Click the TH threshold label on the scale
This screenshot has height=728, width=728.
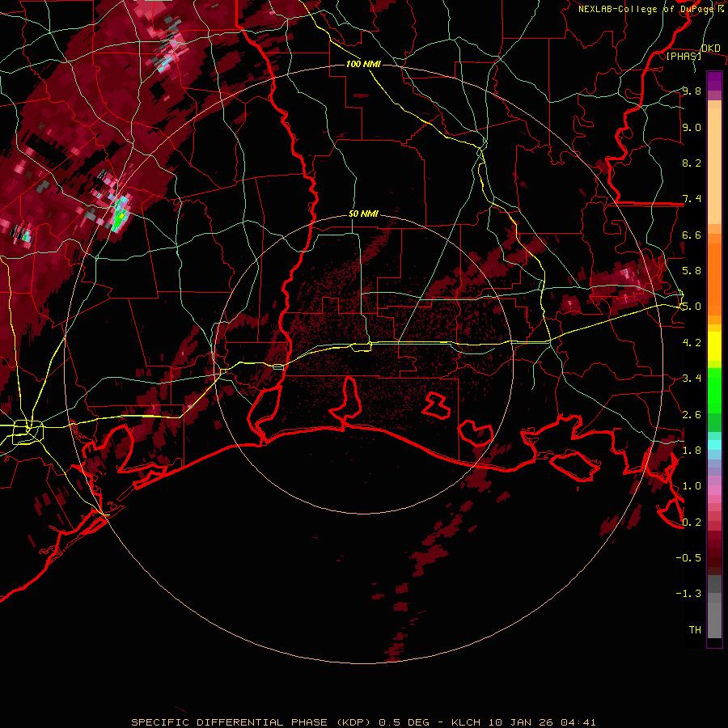click(695, 630)
